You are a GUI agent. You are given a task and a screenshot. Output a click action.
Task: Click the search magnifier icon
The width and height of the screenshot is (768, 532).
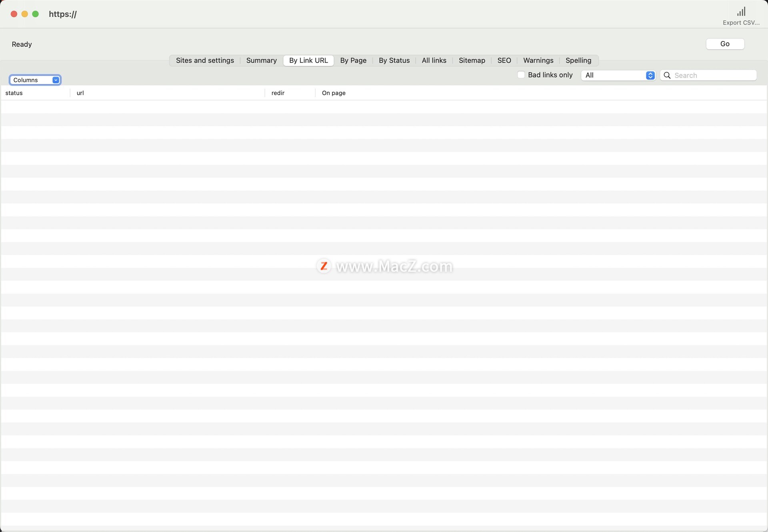click(667, 75)
